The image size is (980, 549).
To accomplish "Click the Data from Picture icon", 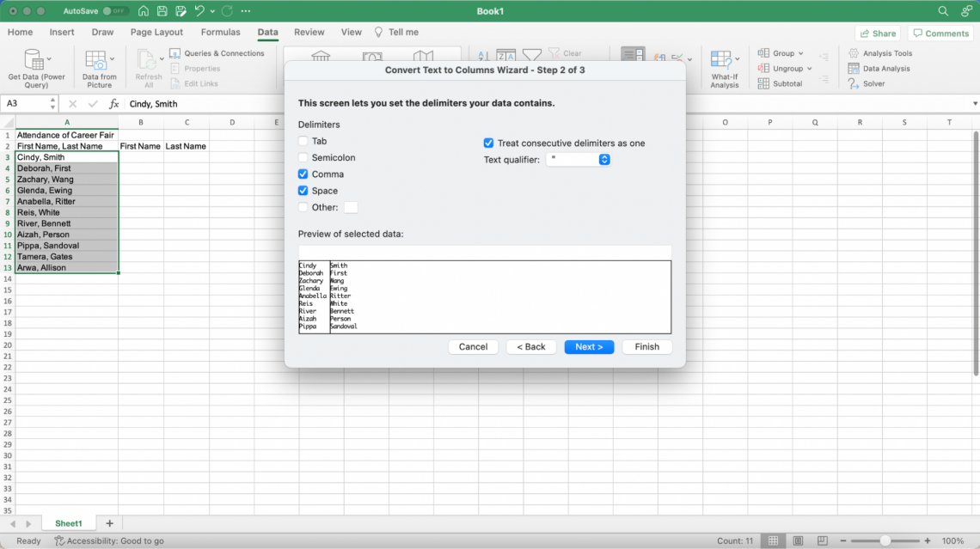I will click(x=99, y=61).
